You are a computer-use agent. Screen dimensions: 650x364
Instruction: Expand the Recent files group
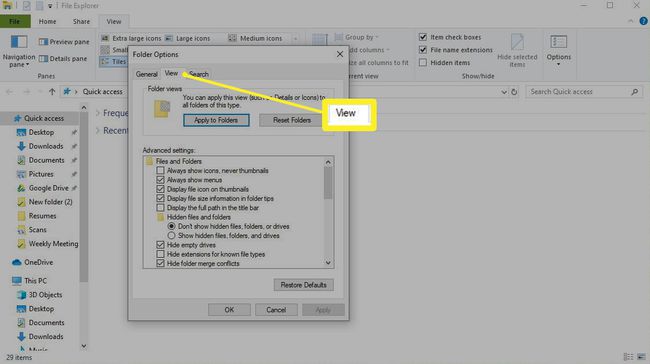[98, 131]
